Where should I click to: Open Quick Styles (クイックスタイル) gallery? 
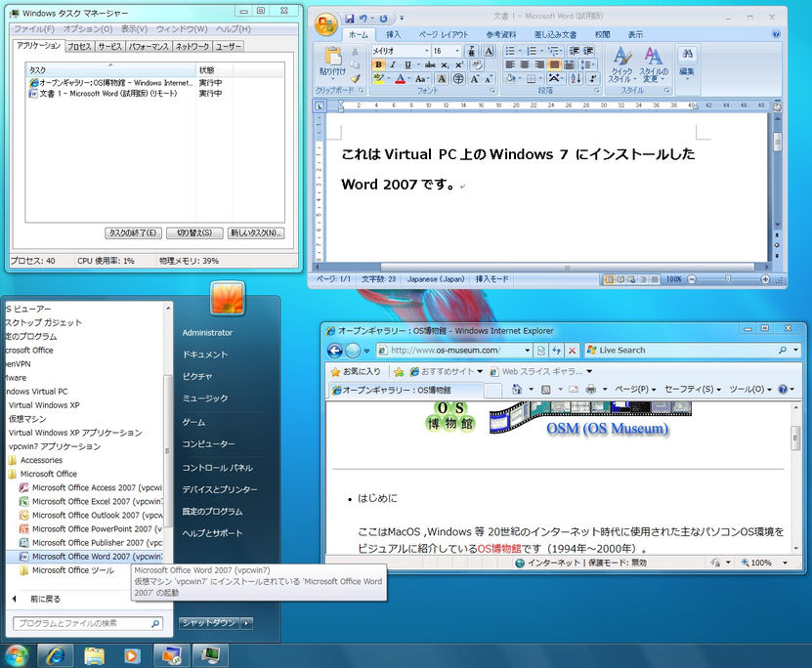coord(621,64)
